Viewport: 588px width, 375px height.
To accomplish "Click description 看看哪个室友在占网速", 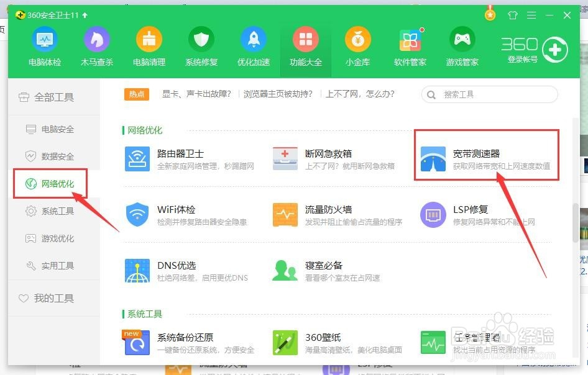I will click(x=342, y=278).
